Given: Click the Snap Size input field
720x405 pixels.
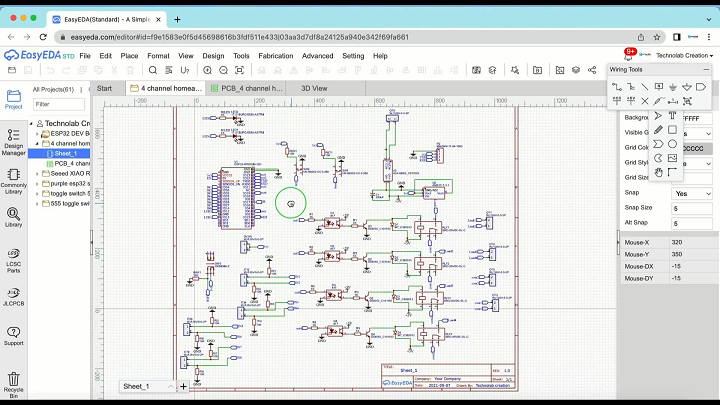Looking at the screenshot, I should [692, 208].
